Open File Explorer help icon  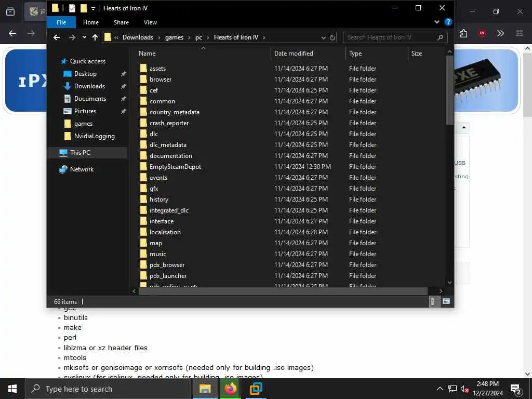coord(448,22)
